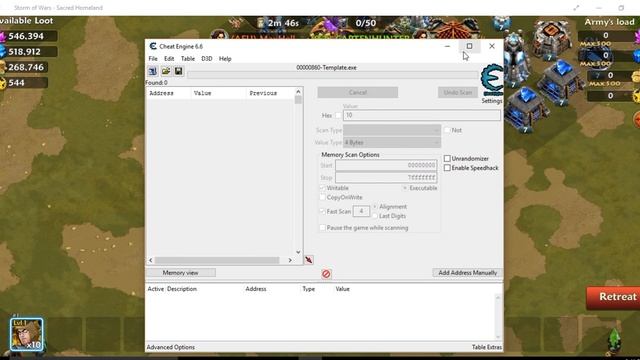Viewport: 640px width, 360px height.
Task: Click the Memory view button
Action: click(180, 273)
